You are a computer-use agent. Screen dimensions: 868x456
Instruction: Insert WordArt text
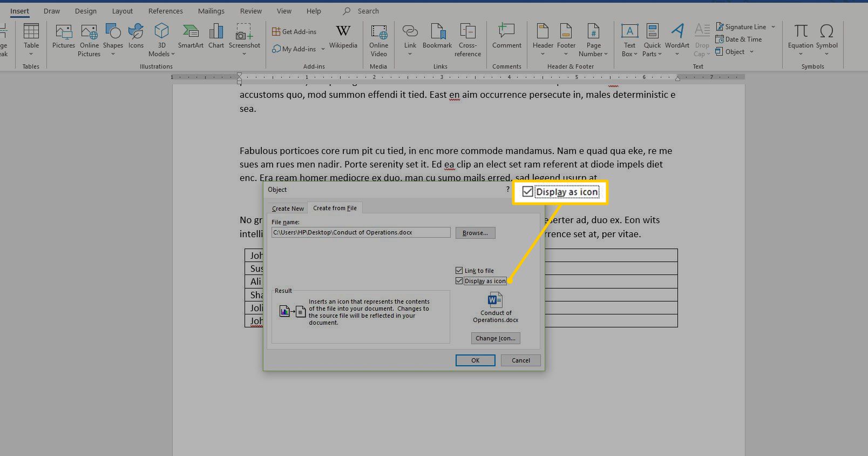click(677, 40)
